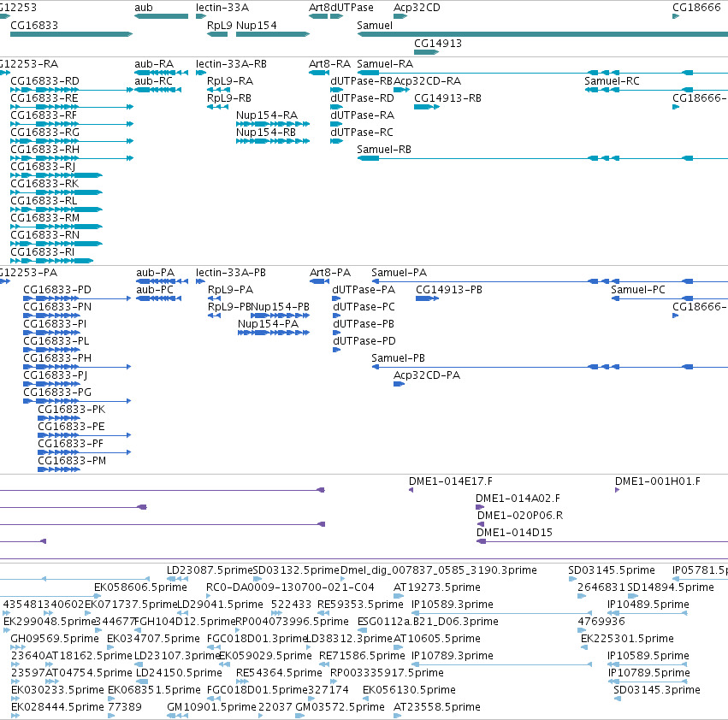Click the IP10589.3prime EST label
The width and height of the screenshot is (728, 720).
[453, 604]
